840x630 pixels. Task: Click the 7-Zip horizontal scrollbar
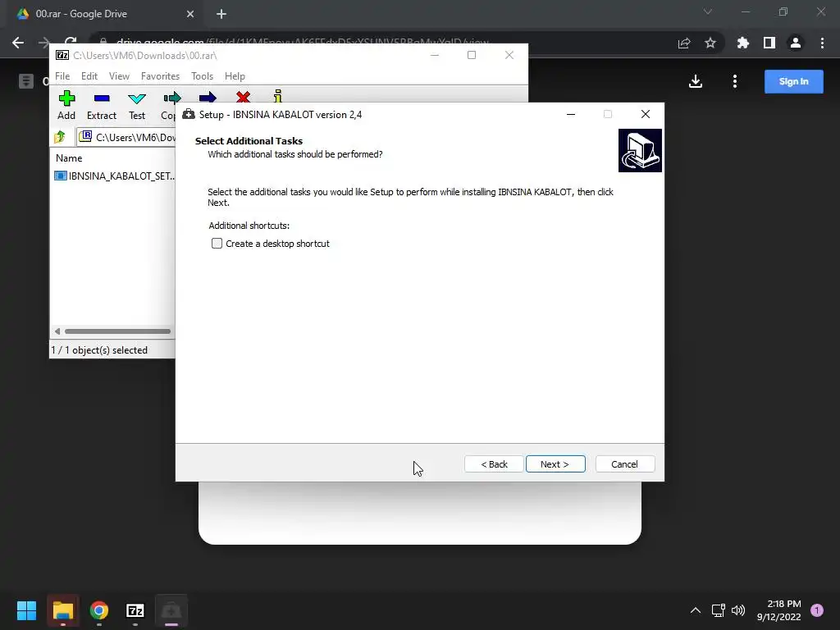(x=117, y=331)
